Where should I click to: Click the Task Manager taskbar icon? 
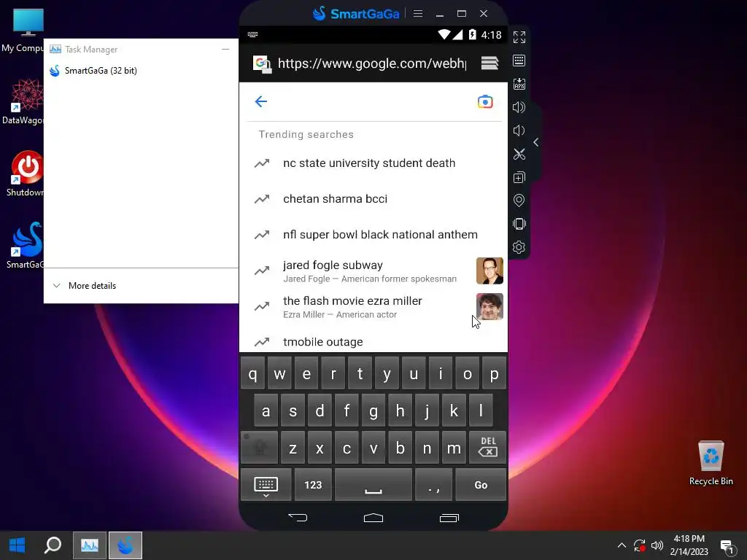(x=90, y=545)
